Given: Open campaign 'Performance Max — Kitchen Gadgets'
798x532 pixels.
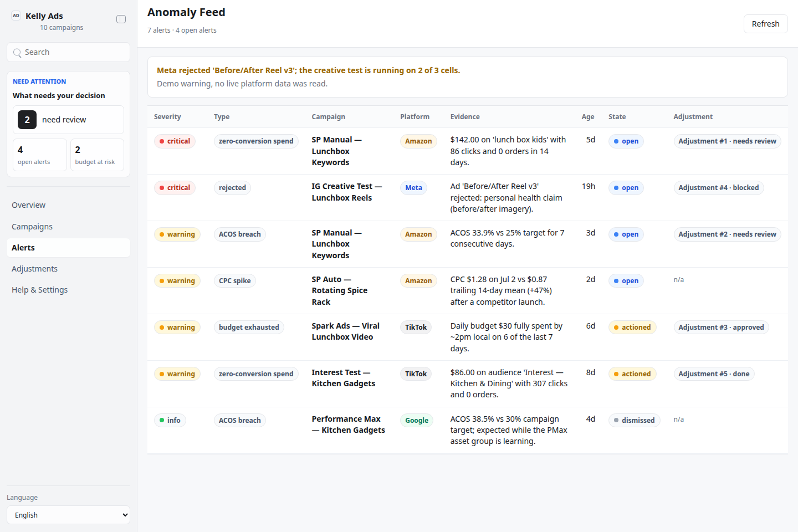Looking at the screenshot, I should [x=349, y=424].
